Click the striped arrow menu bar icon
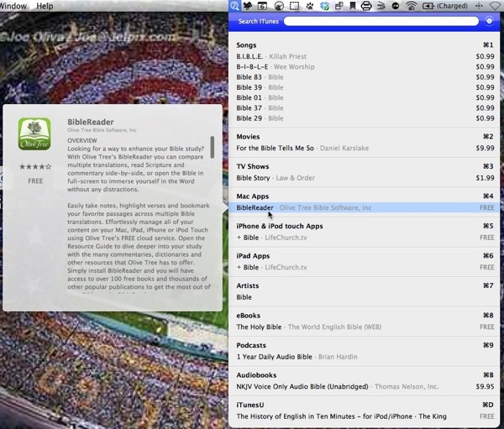504x429 pixels. coord(381,6)
